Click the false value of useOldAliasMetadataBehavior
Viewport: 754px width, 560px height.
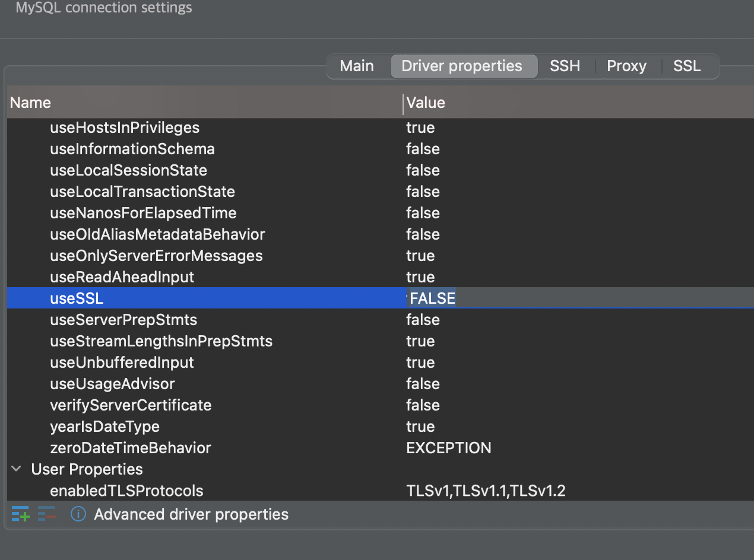[423, 234]
